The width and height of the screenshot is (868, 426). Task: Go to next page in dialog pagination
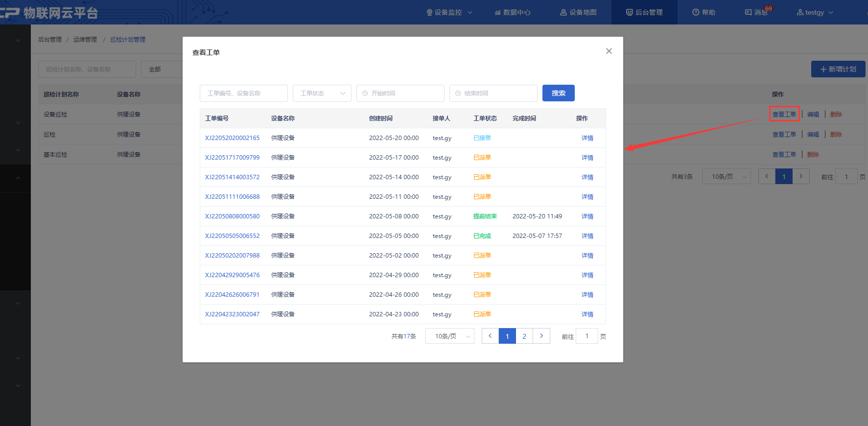point(541,336)
